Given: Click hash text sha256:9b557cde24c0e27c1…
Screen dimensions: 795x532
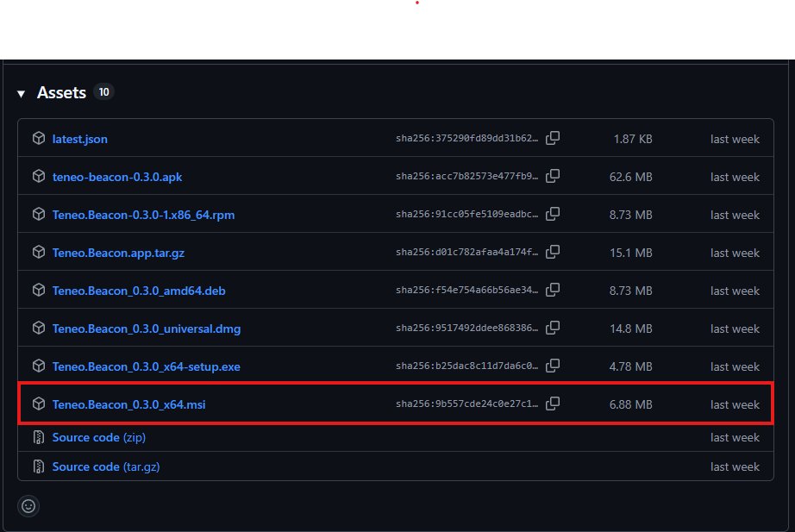Looking at the screenshot, I should pos(467,404).
